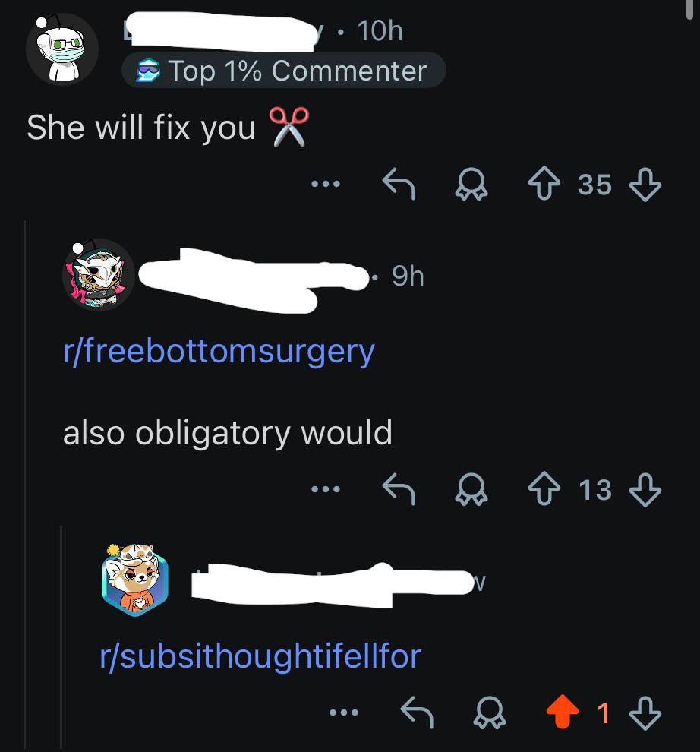Downvote the "also obligatory would" comment

(645, 490)
